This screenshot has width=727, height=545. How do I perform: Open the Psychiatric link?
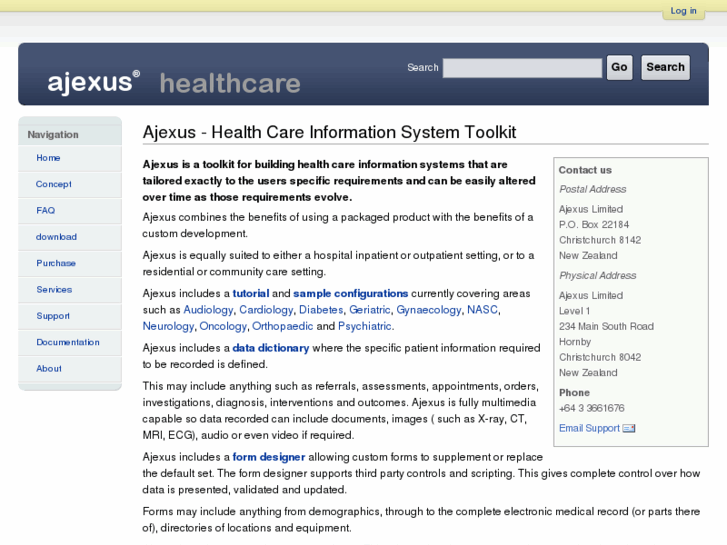tap(365, 326)
